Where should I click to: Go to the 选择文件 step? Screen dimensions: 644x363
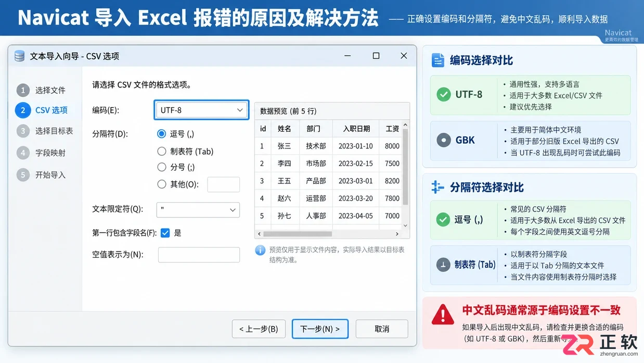click(50, 90)
